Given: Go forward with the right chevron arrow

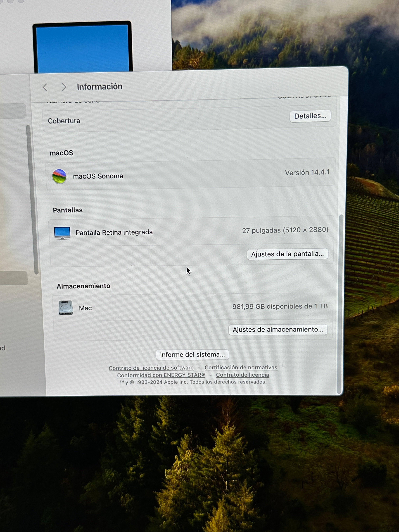Looking at the screenshot, I should (x=64, y=87).
